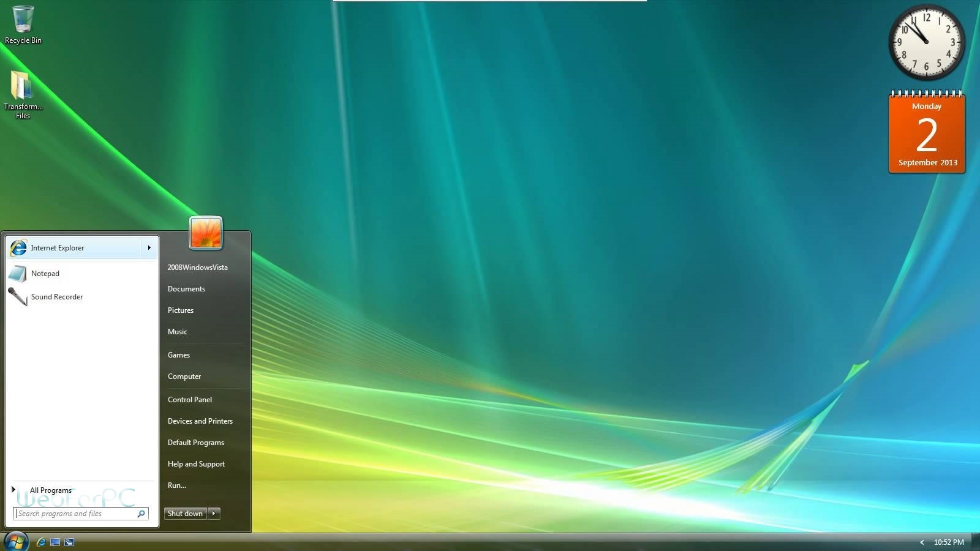Open Devices and Printers

(x=200, y=421)
